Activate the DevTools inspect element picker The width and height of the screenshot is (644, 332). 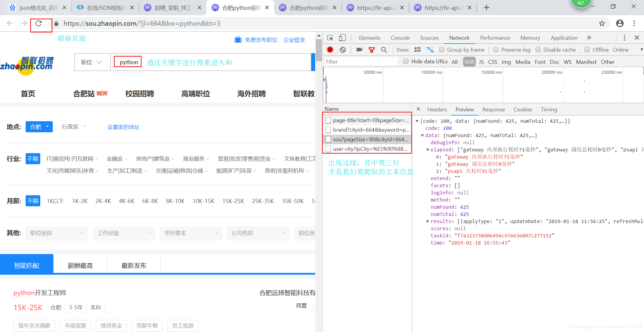point(330,38)
